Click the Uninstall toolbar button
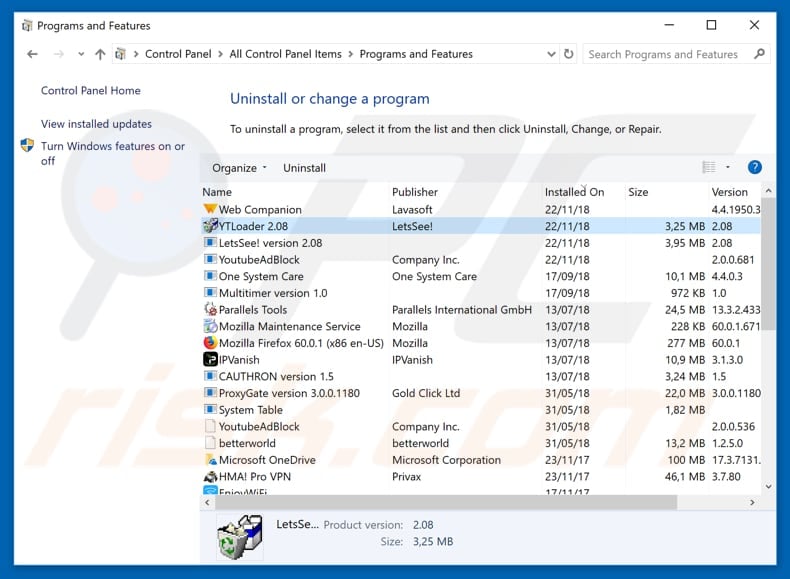Viewport: 790px width, 579px height. [304, 168]
